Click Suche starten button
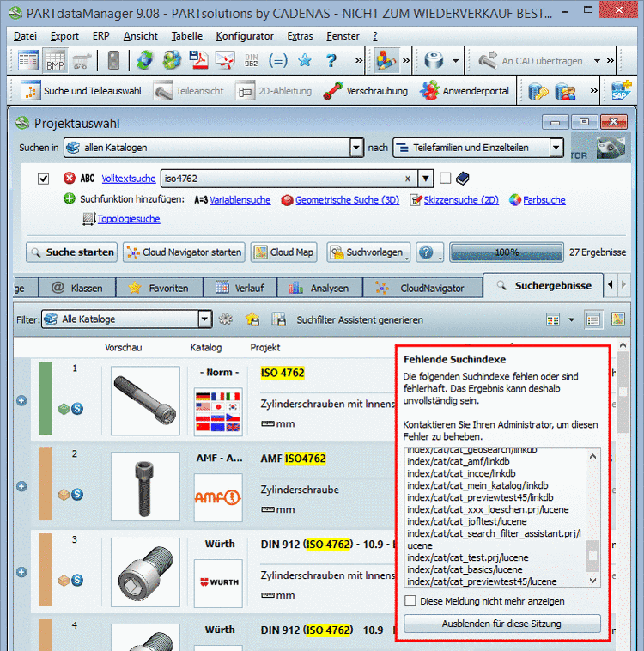This screenshot has width=644, height=651. [x=72, y=252]
